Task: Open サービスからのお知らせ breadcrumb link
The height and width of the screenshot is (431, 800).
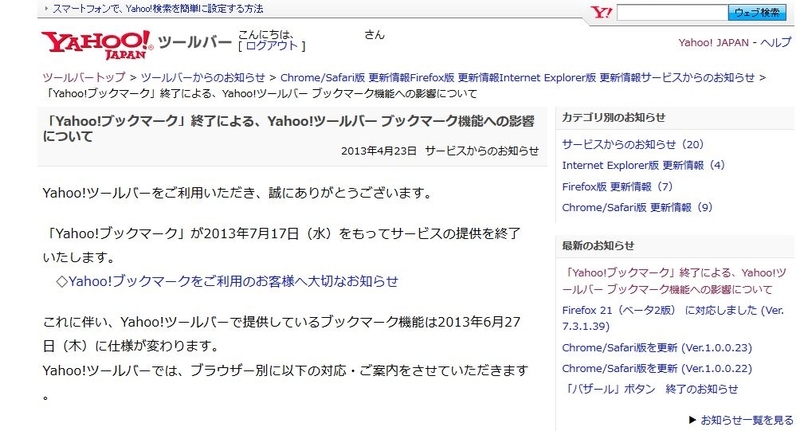Action: tap(697, 78)
